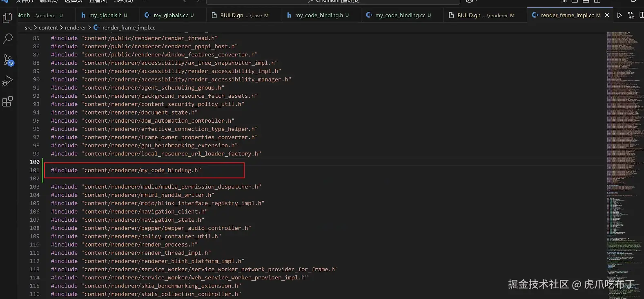Click the agent_scheduling_group.h include line

pyautogui.click(x=138, y=88)
